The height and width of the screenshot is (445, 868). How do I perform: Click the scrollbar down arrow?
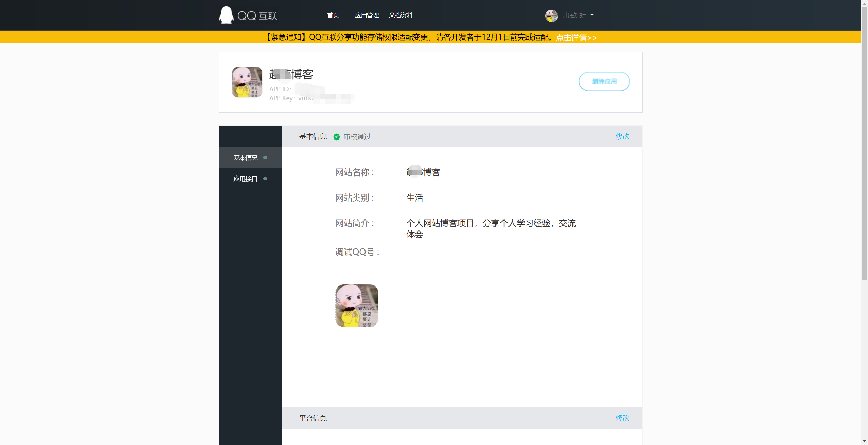864,441
